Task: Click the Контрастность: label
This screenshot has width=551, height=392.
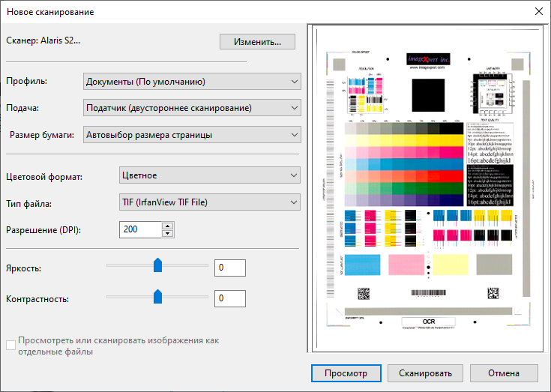Action: click(37, 299)
